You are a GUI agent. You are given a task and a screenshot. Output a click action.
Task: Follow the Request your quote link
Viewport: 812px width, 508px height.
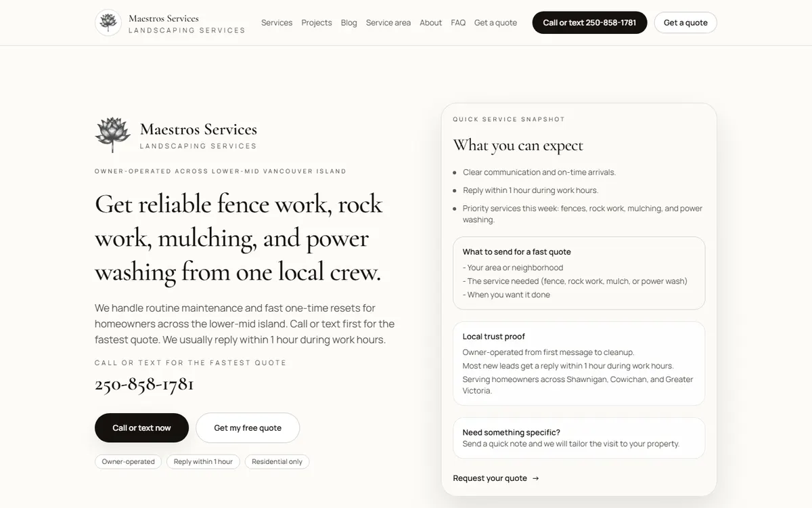tap(490, 478)
